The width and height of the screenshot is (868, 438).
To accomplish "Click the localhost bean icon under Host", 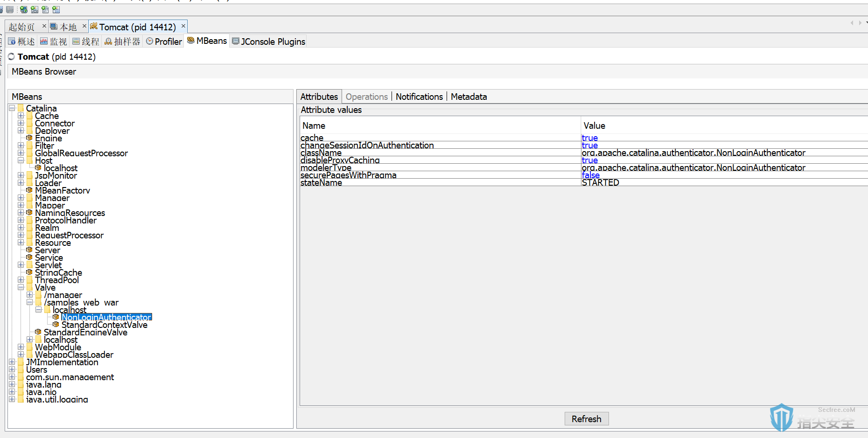I will tap(38, 168).
